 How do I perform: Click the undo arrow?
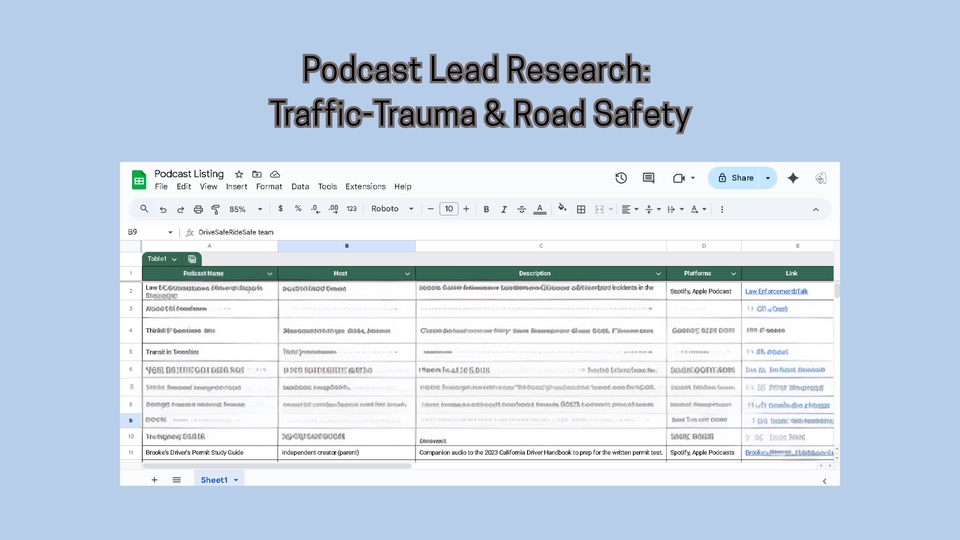pyautogui.click(x=163, y=210)
